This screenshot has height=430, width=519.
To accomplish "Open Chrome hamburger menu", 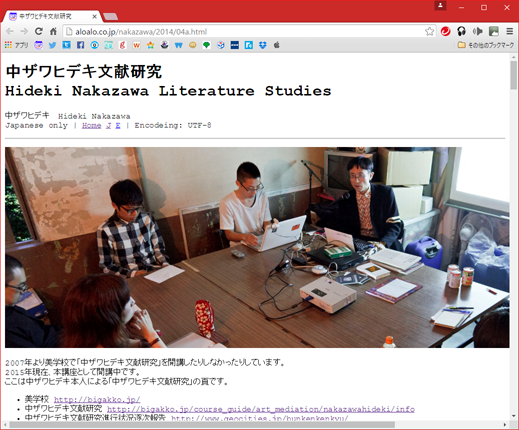I will [x=509, y=32].
